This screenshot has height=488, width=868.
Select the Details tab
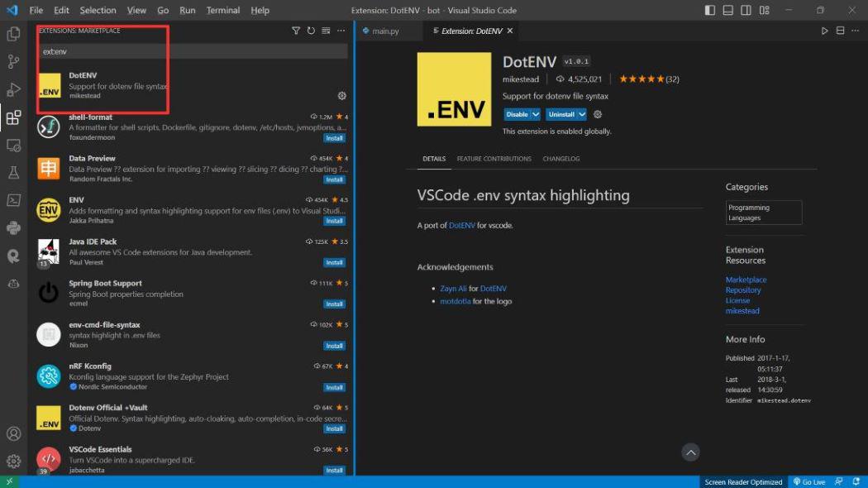tap(433, 159)
